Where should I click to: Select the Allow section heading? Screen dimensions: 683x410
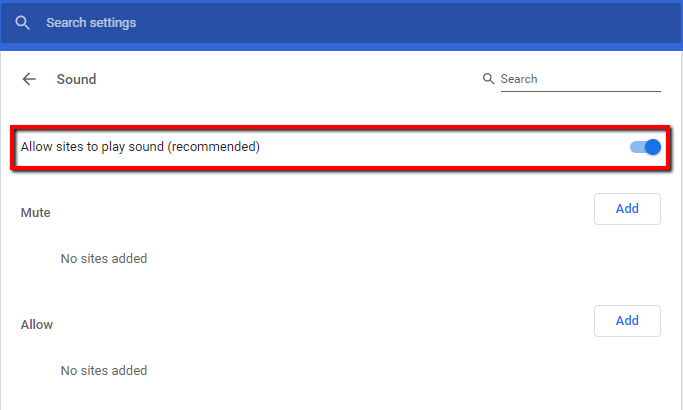click(37, 324)
